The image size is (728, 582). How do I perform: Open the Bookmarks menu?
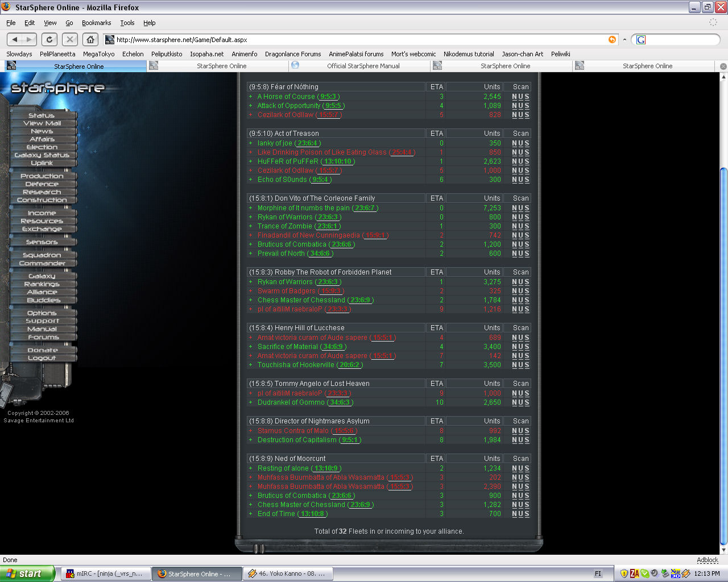coord(96,23)
